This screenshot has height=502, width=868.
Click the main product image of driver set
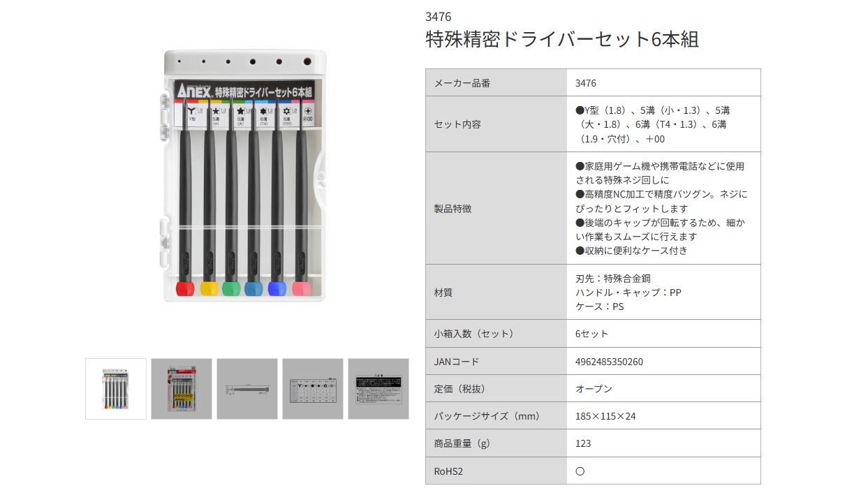tap(246, 176)
